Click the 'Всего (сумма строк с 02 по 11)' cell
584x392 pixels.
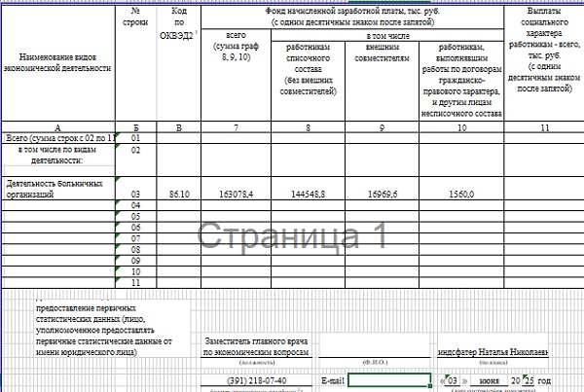tap(58, 139)
